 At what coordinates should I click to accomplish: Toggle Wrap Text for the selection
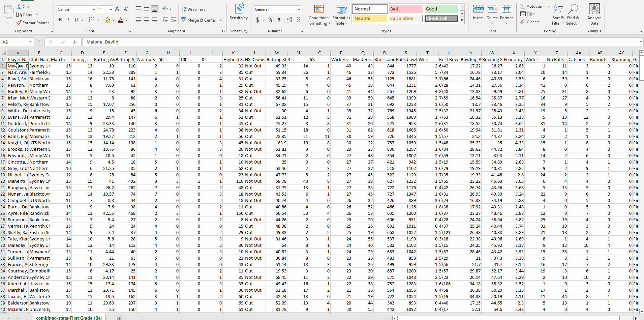coord(193,9)
